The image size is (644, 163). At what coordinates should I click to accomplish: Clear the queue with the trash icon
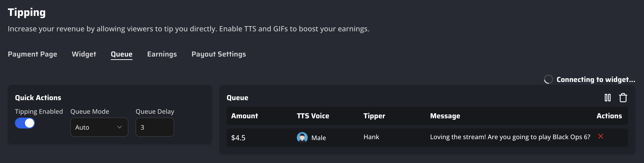click(623, 98)
